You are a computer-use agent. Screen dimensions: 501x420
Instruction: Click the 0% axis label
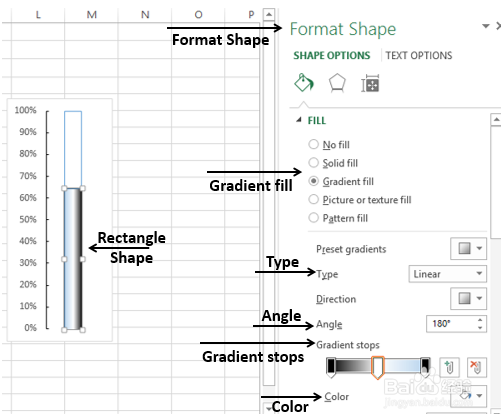[30, 328]
